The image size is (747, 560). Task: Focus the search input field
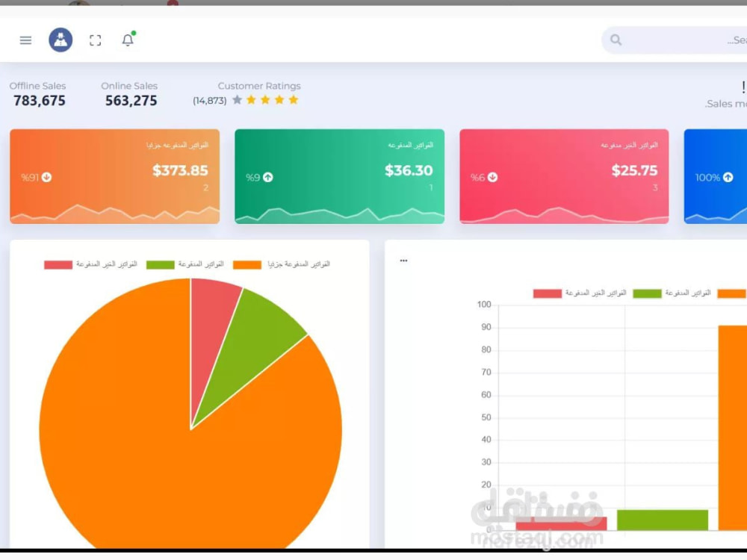[x=674, y=40]
